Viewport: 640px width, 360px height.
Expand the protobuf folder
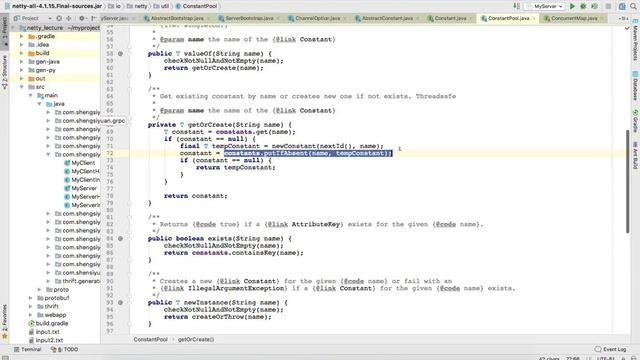tap(31, 298)
